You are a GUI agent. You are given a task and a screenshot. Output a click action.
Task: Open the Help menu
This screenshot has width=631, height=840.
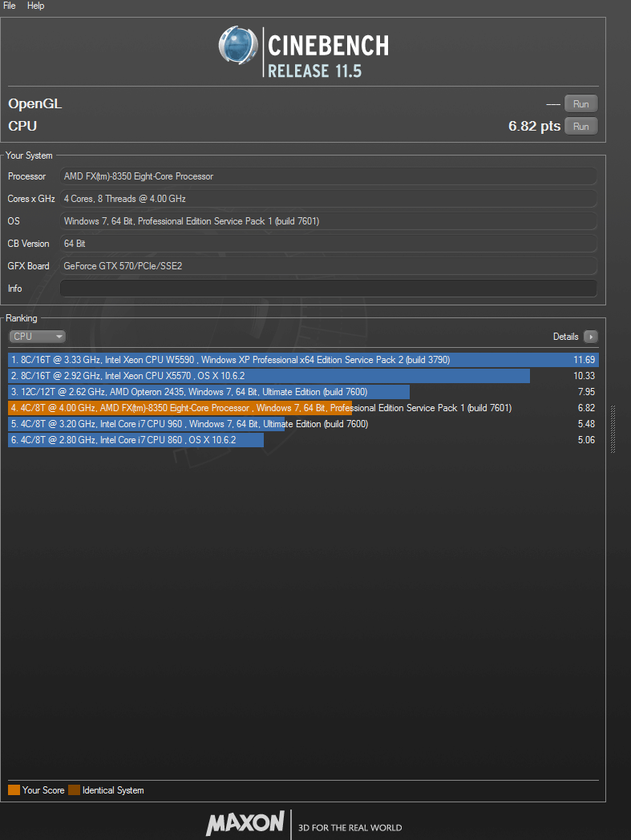[35, 6]
